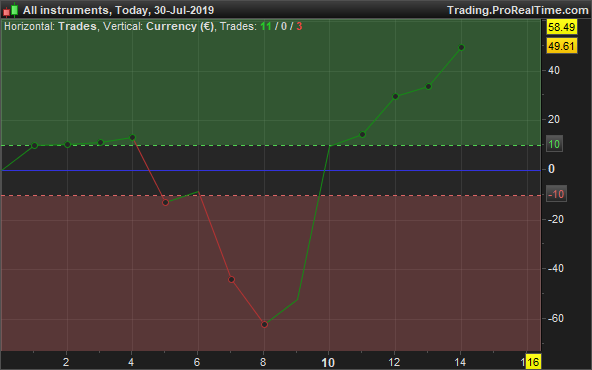Image resolution: width=592 pixels, height=370 pixels.
Task: Open the Trading.ProRealTime.com link
Action: [x=518, y=10]
